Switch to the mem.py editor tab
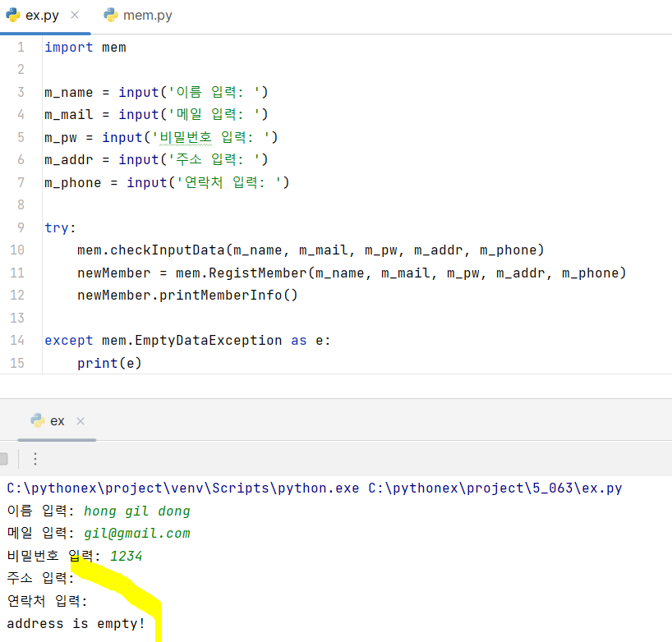This screenshot has height=642, width=672. pyautogui.click(x=137, y=16)
